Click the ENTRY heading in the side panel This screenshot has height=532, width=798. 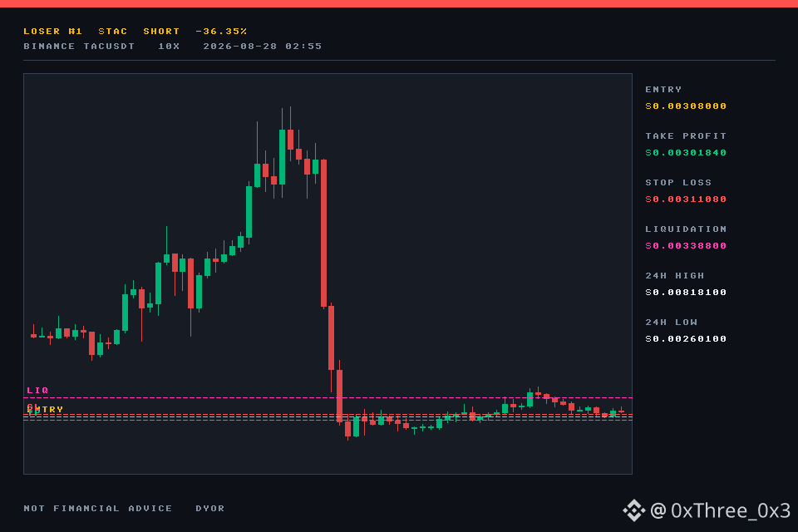(663, 89)
